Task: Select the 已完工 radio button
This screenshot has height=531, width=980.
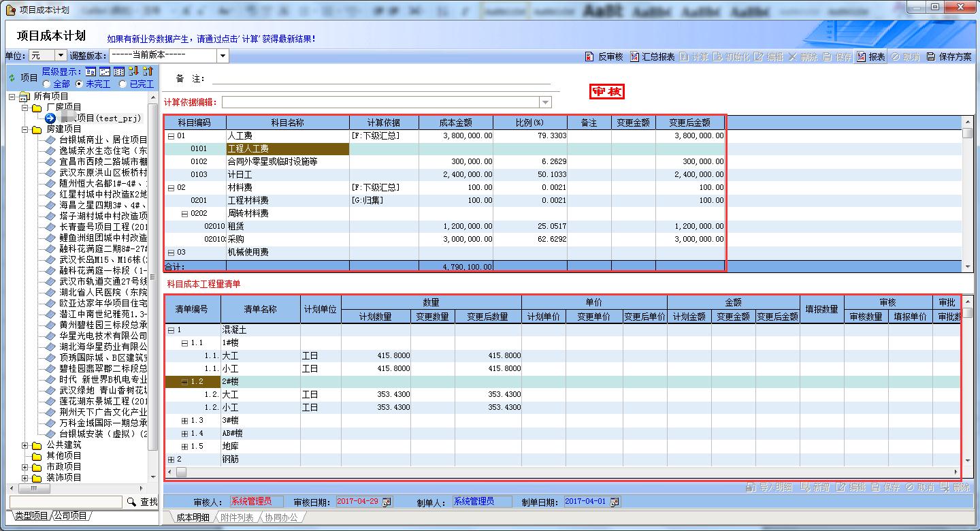Action: pyautogui.click(x=122, y=84)
